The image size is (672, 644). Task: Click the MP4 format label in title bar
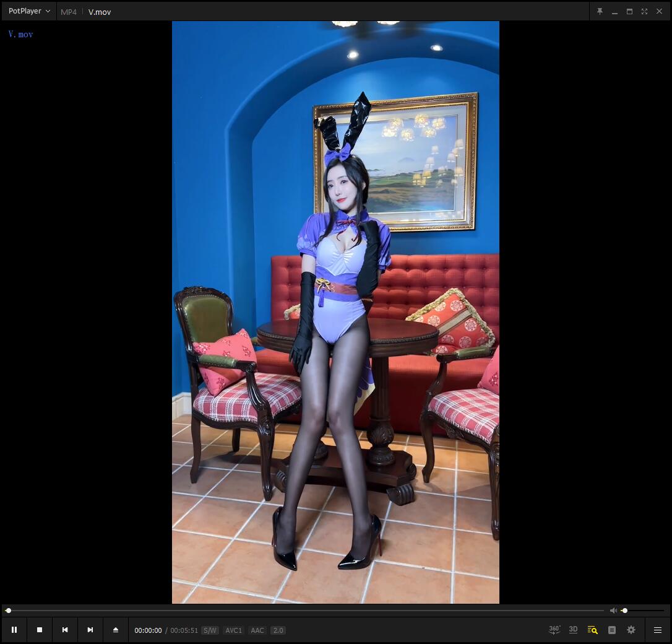click(x=69, y=12)
